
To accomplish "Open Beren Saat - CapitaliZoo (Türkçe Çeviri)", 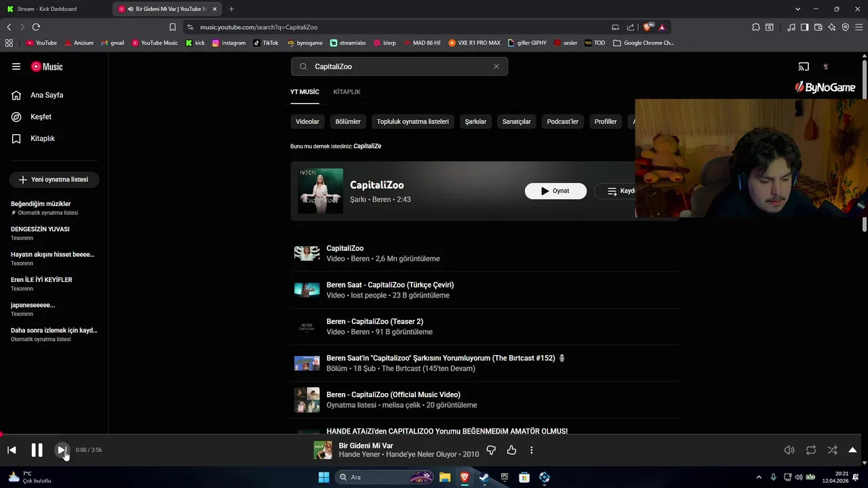I will (x=485, y=290).
